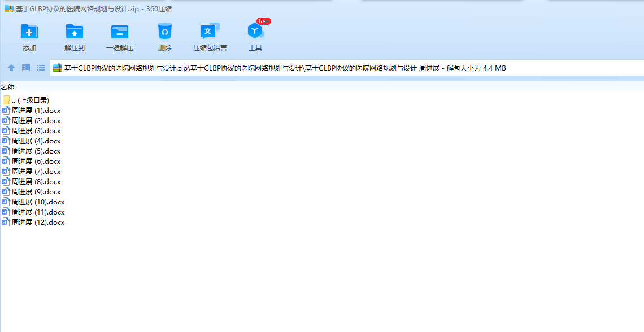Select the file 周进展 (10).docx

click(x=34, y=202)
